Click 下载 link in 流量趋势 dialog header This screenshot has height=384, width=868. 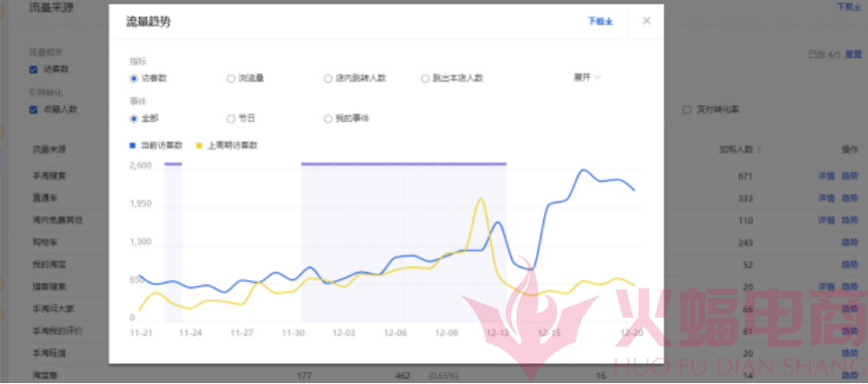click(x=600, y=22)
